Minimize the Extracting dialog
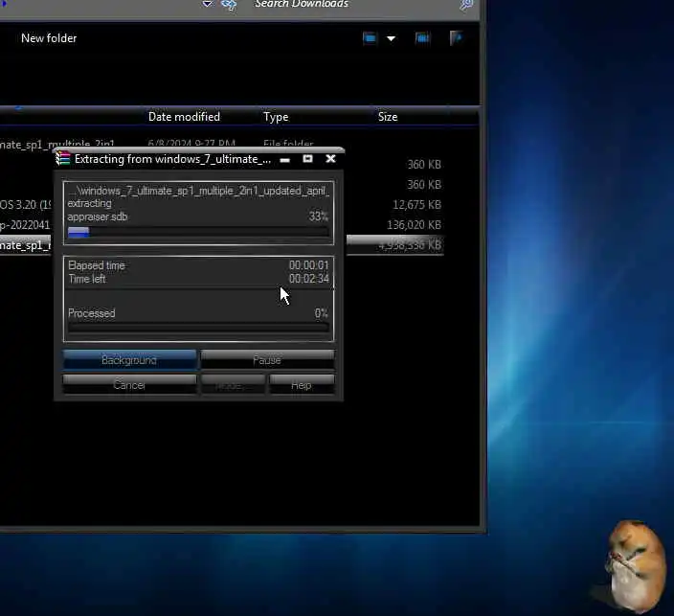The height and width of the screenshot is (616, 674). tap(284, 160)
